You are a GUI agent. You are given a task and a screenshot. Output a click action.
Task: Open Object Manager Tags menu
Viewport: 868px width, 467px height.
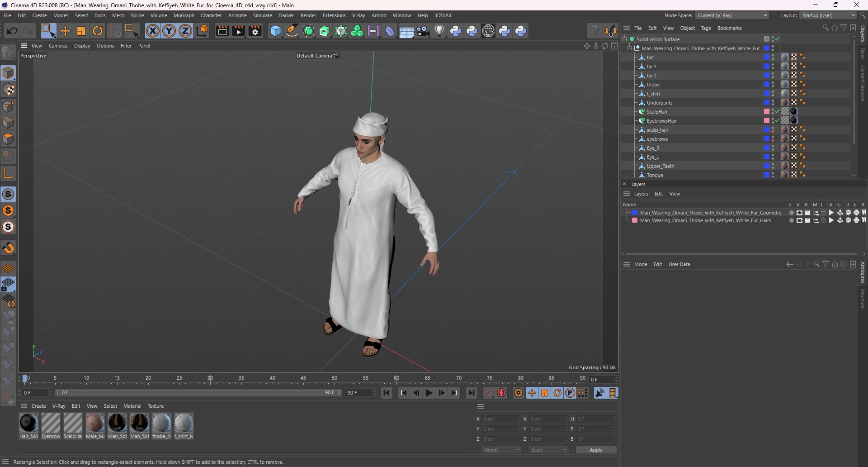pos(706,28)
